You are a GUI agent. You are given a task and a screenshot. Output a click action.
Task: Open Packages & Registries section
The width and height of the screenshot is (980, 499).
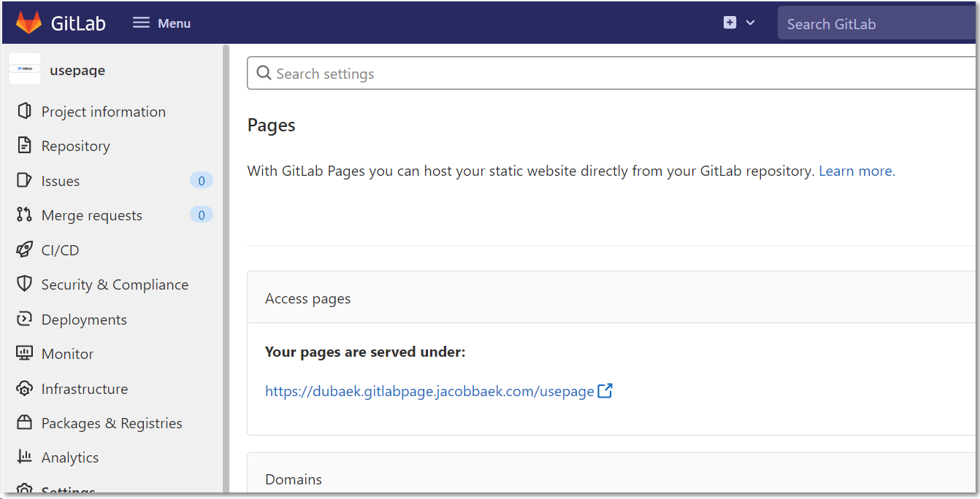(112, 423)
